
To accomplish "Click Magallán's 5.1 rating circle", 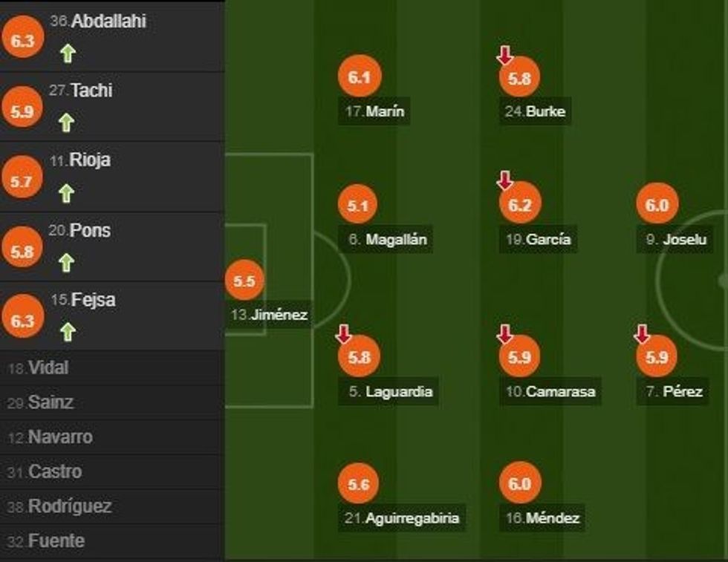I will click(359, 206).
